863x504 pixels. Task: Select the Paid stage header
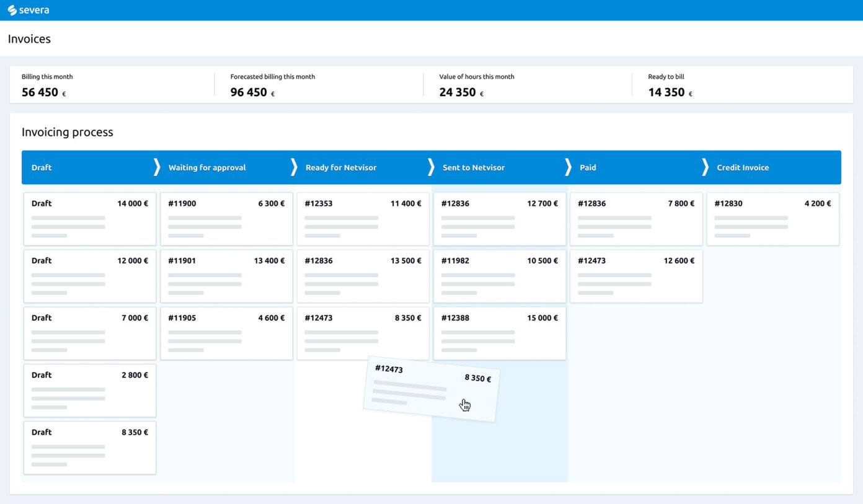click(x=588, y=167)
